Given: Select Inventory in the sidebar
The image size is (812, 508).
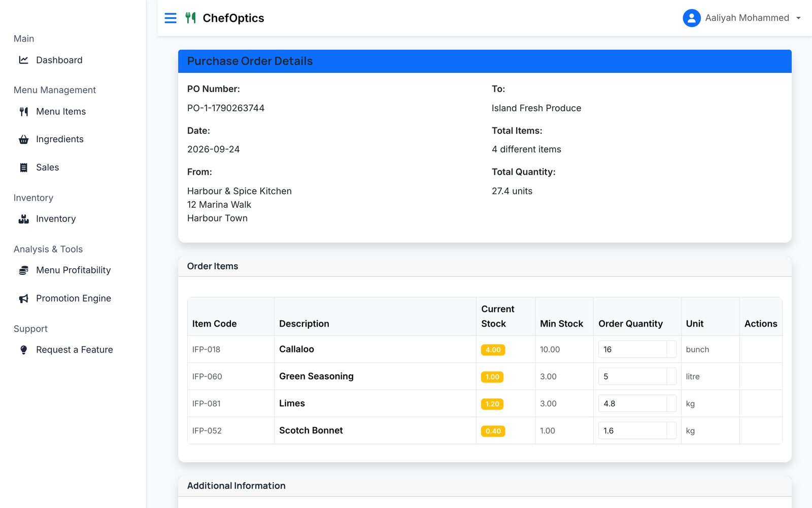Looking at the screenshot, I should (56, 218).
